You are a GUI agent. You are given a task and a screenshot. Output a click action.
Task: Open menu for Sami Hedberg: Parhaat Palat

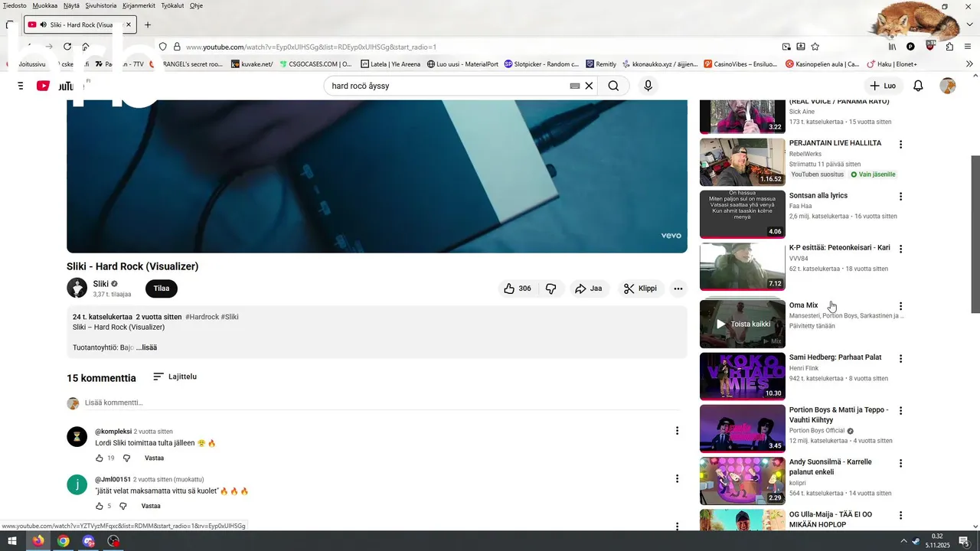pos(900,359)
